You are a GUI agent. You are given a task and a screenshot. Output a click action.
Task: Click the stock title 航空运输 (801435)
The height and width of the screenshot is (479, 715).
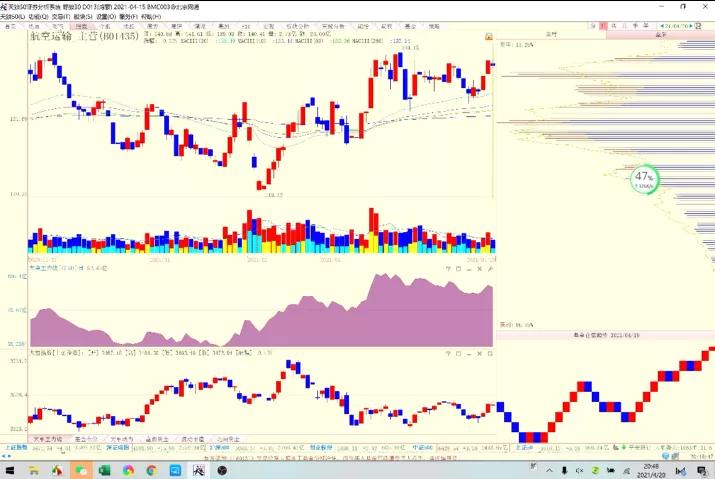84,36
